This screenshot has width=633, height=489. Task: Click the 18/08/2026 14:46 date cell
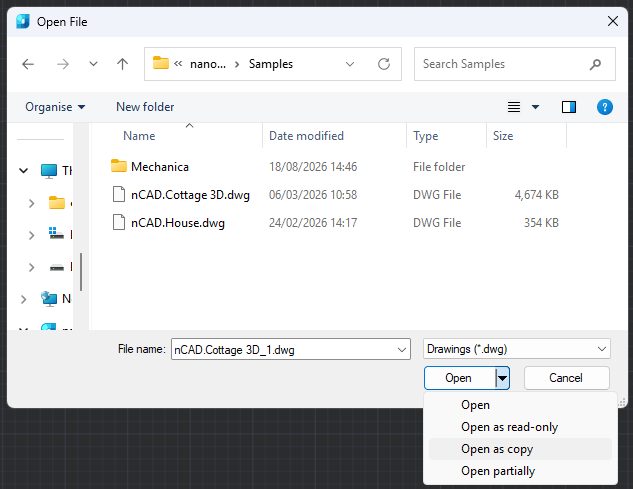click(313, 167)
